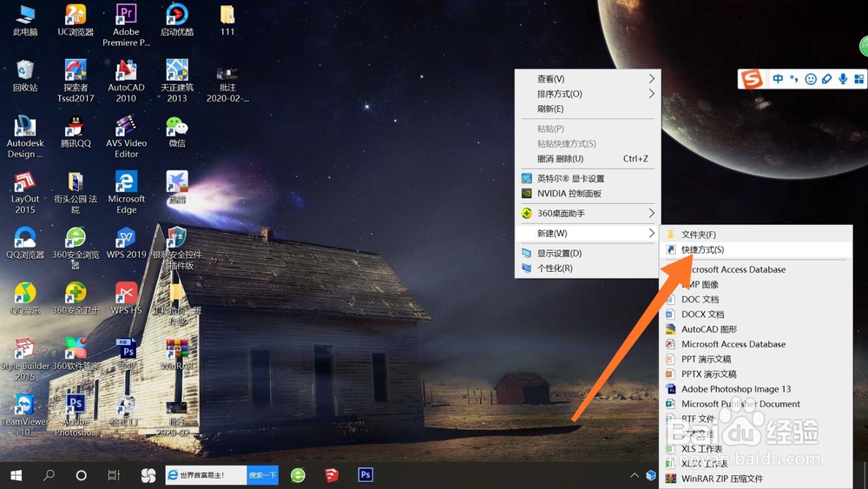Click the Adobe Premiere Pro desktop icon
868x489 pixels.
pyautogui.click(x=126, y=25)
